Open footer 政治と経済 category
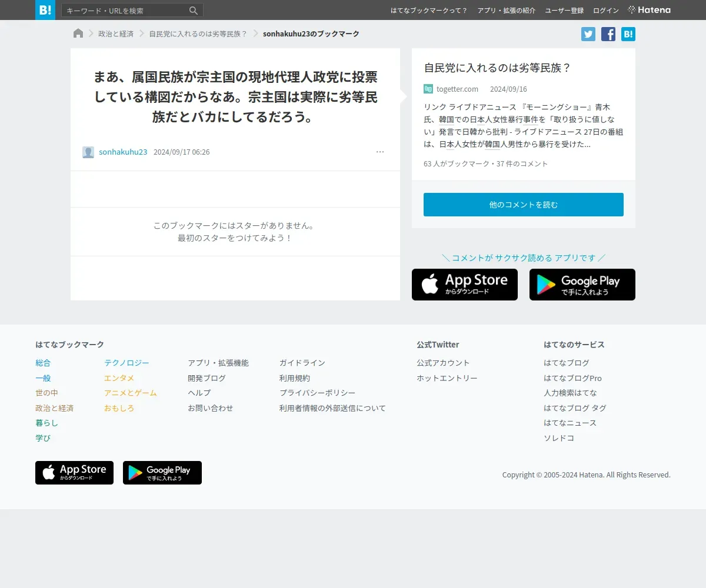The width and height of the screenshot is (706, 588). (54, 408)
